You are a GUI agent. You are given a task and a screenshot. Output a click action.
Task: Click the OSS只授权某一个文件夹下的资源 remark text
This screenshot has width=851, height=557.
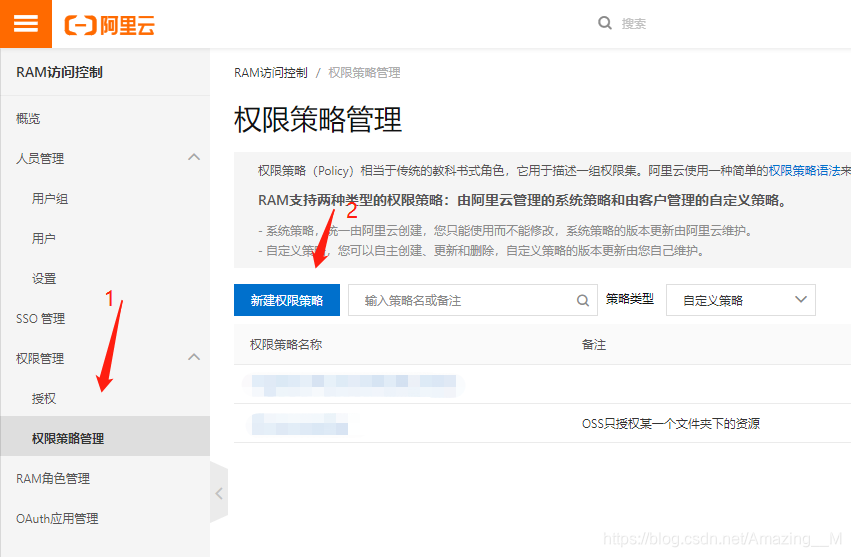tap(671, 423)
